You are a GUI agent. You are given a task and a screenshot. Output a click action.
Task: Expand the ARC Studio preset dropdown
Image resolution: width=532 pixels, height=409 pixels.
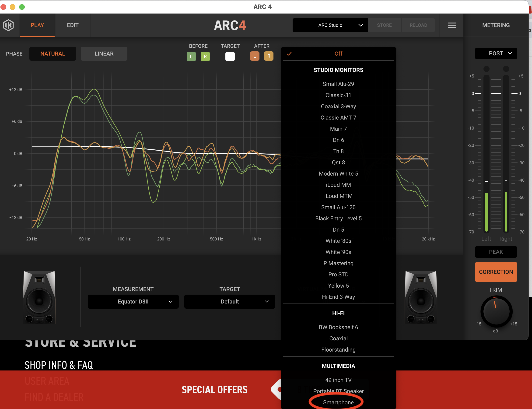click(x=330, y=25)
